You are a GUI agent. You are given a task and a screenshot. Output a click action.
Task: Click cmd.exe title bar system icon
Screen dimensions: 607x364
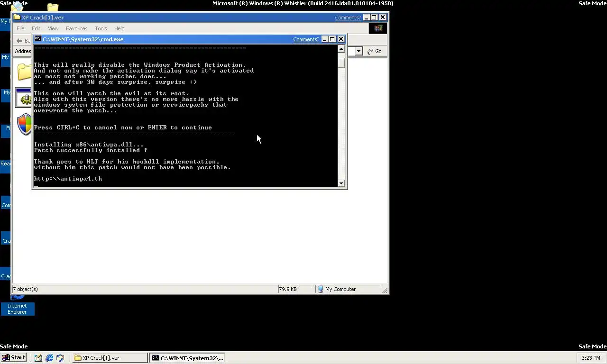point(38,39)
